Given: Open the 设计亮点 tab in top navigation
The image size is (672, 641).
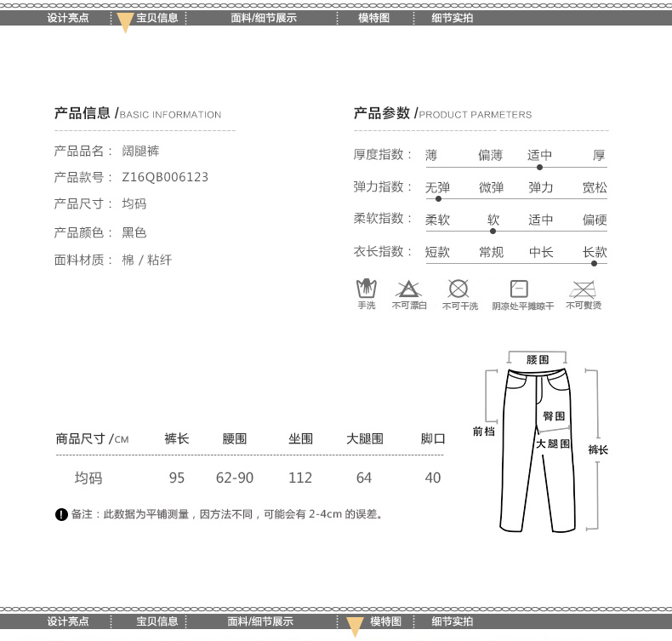Looking at the screenshot, I should (68, 17).
